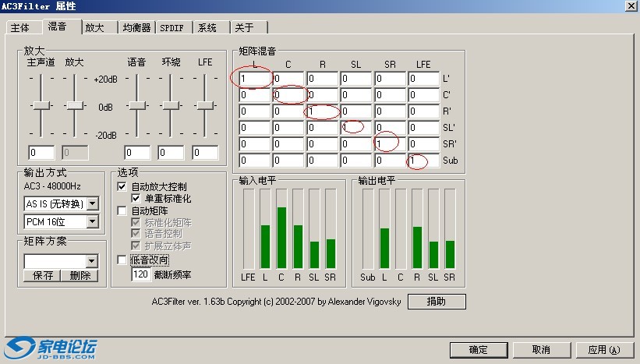Click matrix cell SL column, SL' row

pos(356,128)
